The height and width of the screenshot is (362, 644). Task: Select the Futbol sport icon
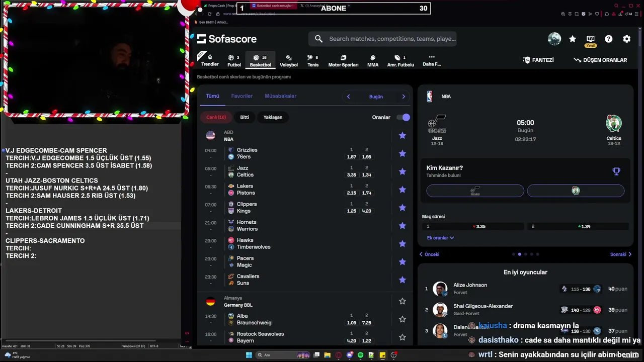tap(234, 60)
